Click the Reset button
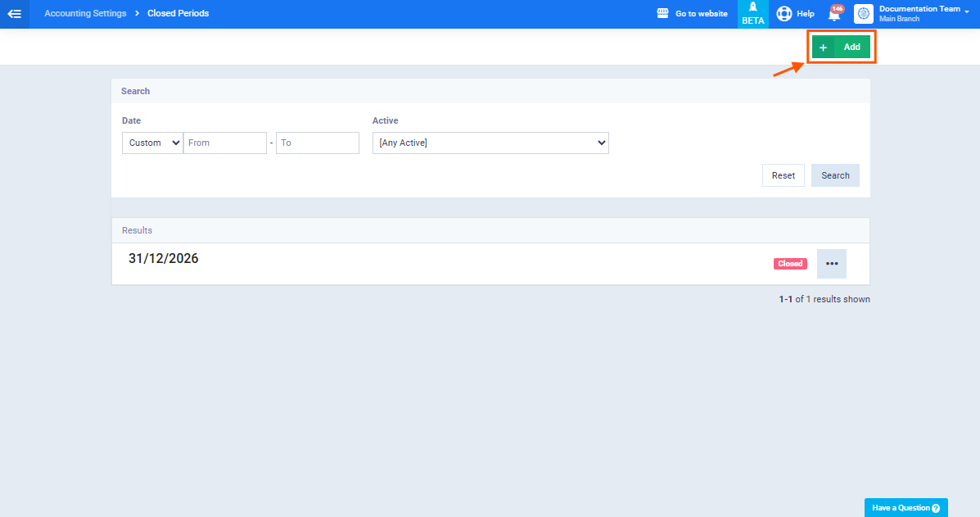980x517 pixels. (x=784, y=175)
